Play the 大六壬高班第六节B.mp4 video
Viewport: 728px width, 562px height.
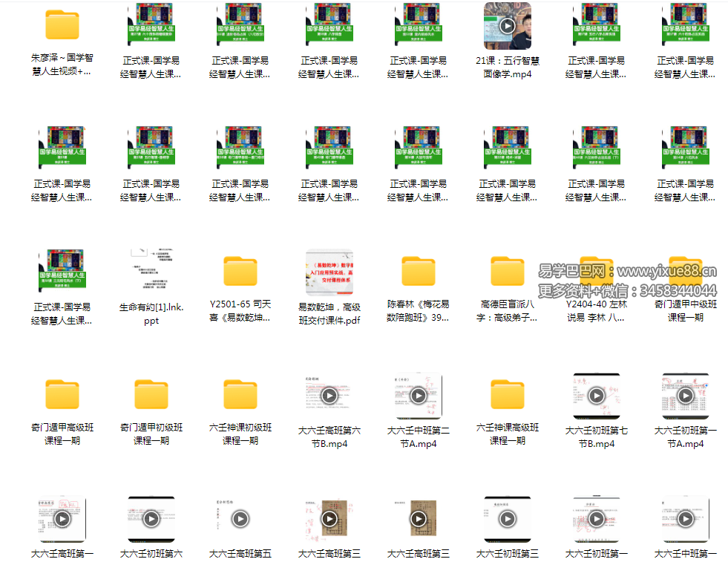329,396
